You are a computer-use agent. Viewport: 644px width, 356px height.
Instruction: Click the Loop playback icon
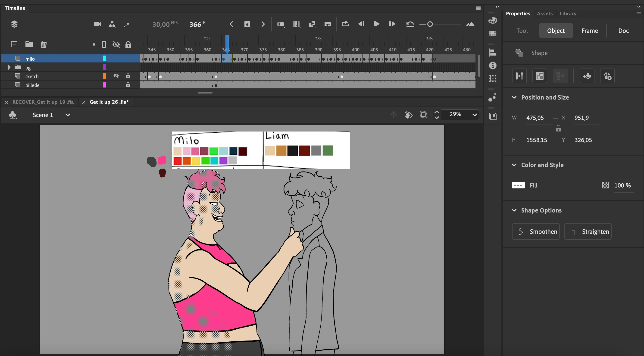point(345,24)
